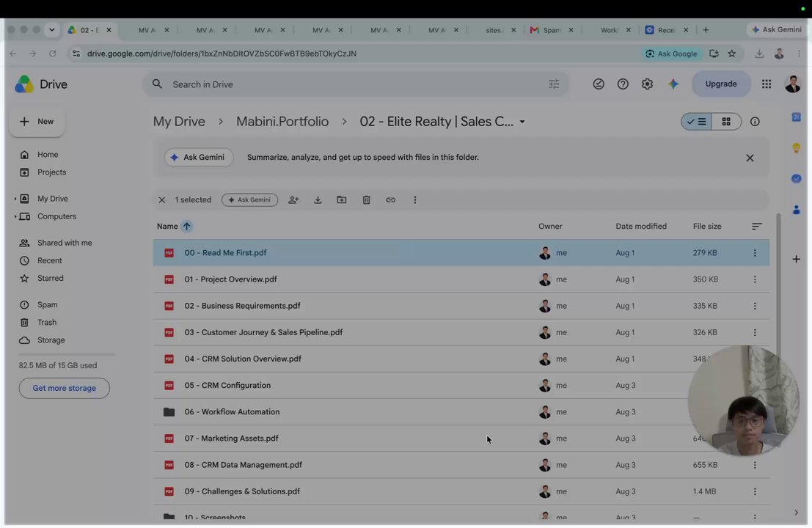Open the current folder name dropdown
812x528 pixels.
click(x=522, y=122)
